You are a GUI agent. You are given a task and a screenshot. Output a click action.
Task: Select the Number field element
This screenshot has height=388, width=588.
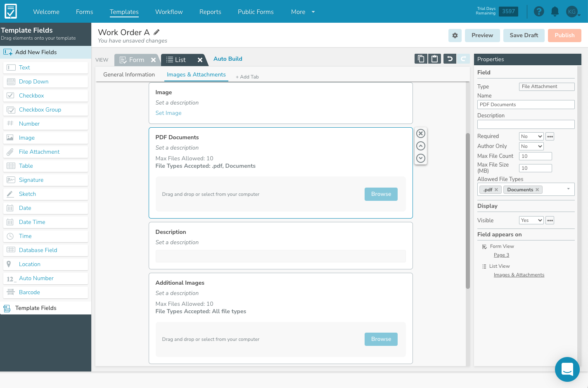[45, 124]
